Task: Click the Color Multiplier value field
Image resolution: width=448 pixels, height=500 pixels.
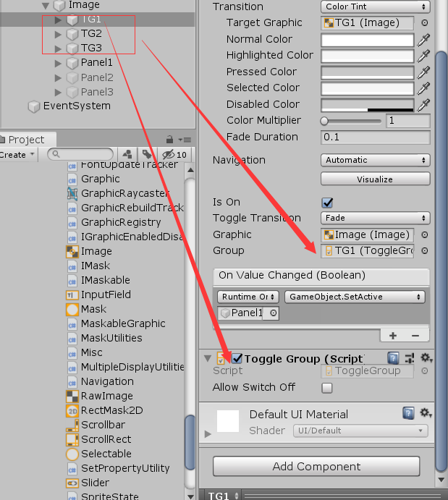Action: coord(407,121)
